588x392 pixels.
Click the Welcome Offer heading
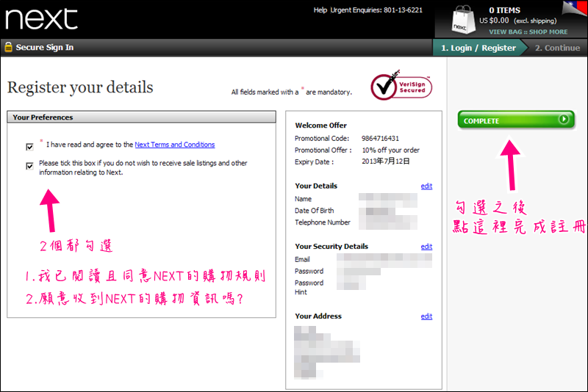pos(320,126)
